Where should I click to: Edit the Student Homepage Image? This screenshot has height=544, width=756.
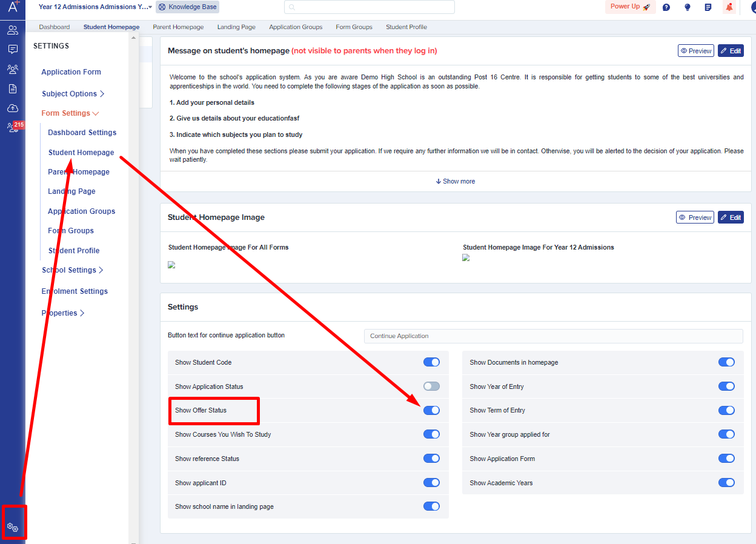tap(731, 217)
